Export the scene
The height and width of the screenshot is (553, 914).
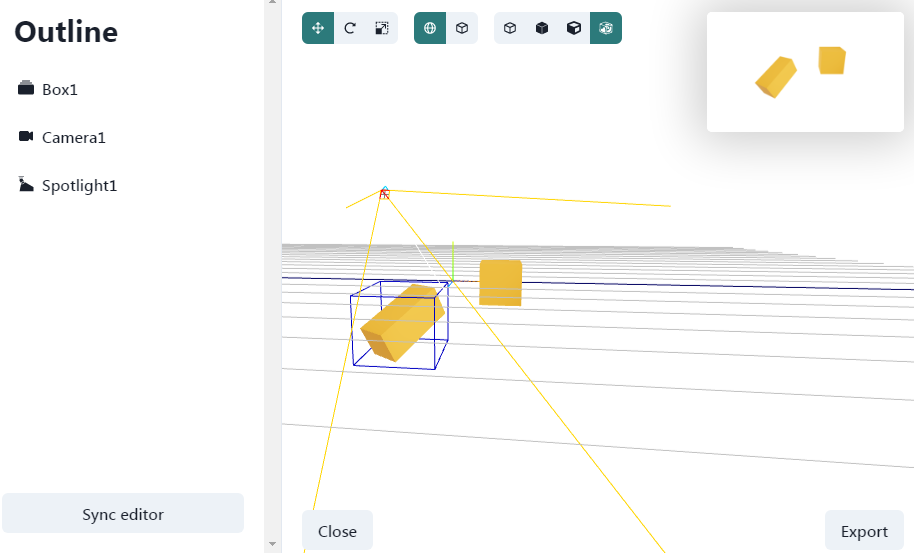[x=864, y=531]
